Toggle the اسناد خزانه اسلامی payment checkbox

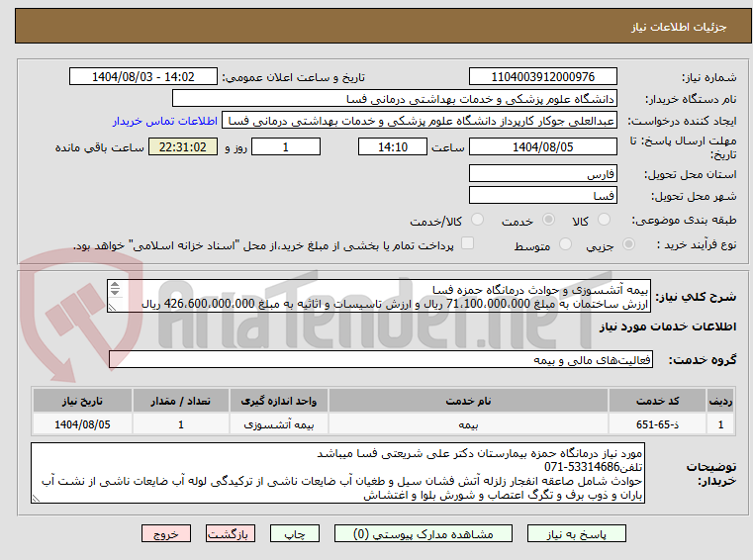[x=467, y=243]
